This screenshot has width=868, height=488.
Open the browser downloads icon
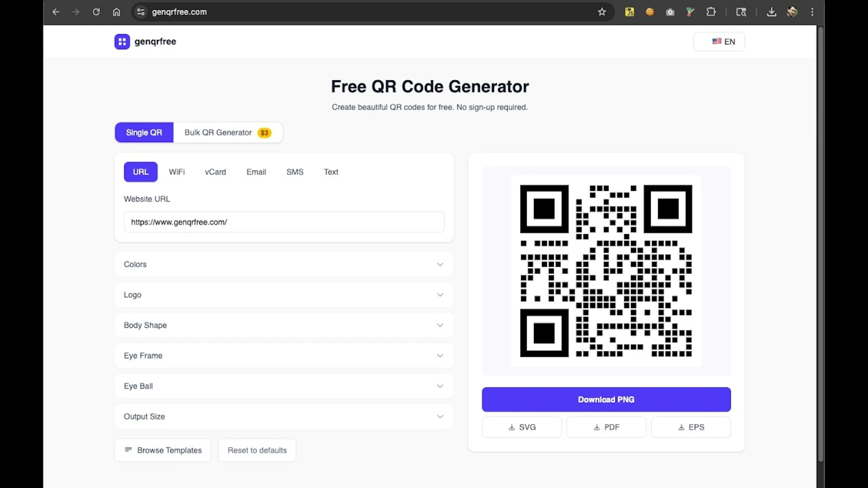pyautogui.click(x=771, y=12)
